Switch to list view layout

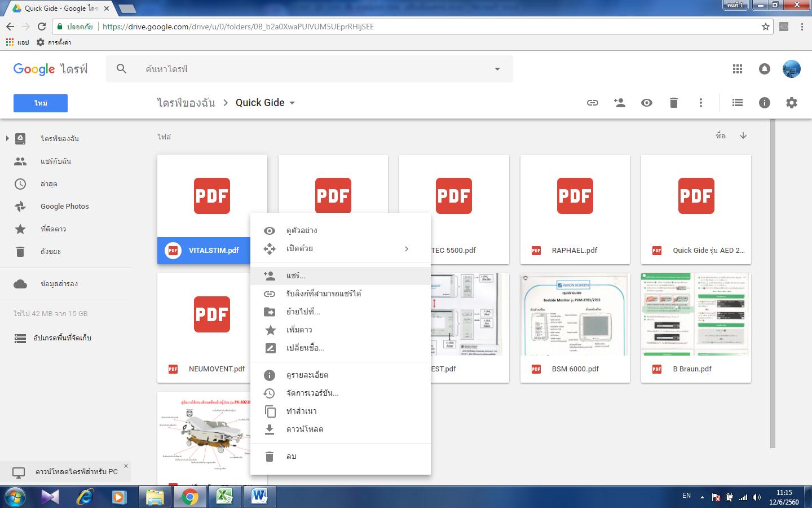coord(737,103)
